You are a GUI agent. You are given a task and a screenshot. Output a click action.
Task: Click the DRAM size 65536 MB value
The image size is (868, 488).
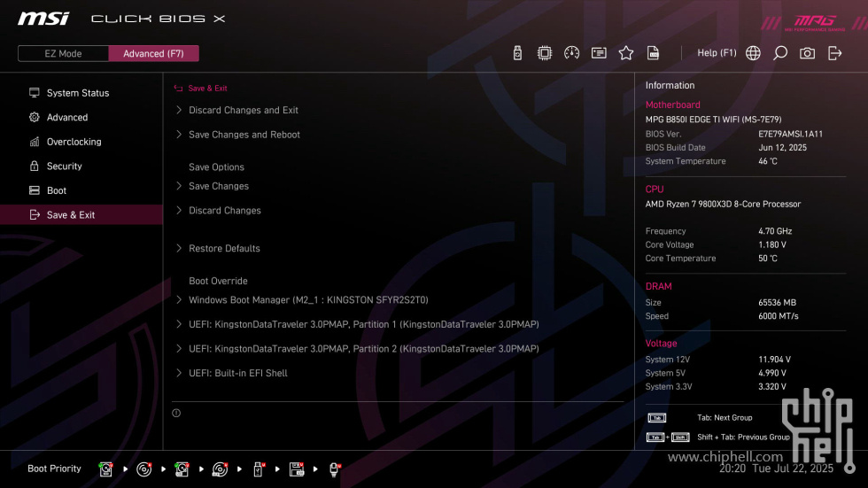click(x=778, y=303)
